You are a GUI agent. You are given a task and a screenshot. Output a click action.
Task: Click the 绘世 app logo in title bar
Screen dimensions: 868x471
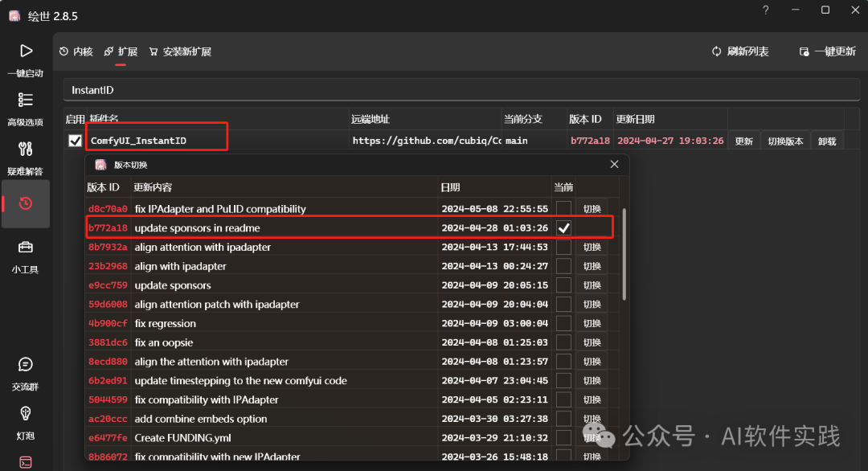tap(15, 15)
